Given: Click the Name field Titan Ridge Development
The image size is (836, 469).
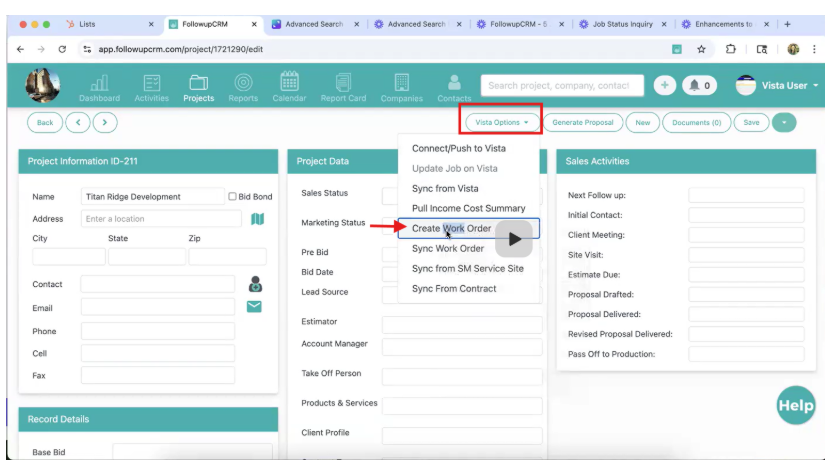Looking at the screenshot, I should tap(152, 196).
